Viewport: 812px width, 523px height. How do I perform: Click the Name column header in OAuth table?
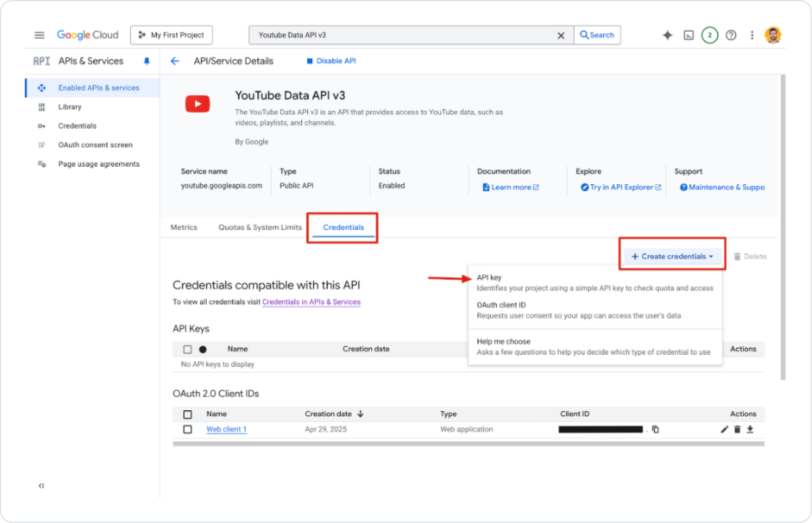[x=216, y=414]
